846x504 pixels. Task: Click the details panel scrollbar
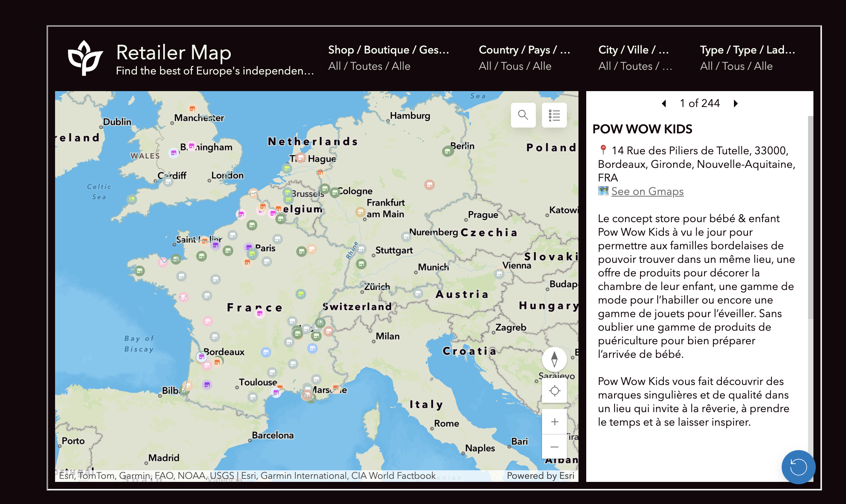tap(810, 217)
